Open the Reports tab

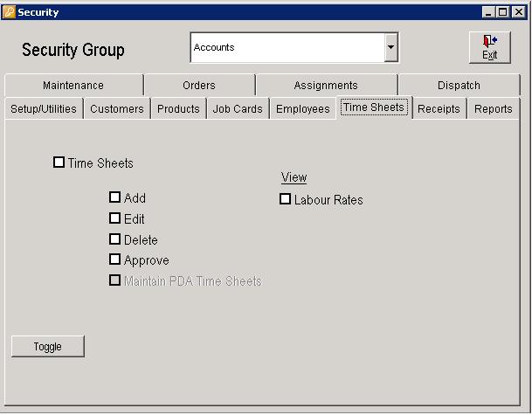[x=494, y=109]
